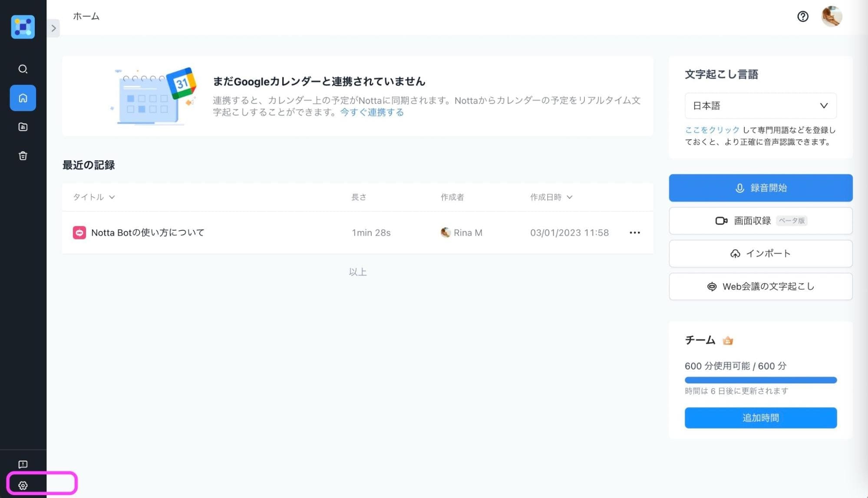
Task: Click the 今すぐ連携する link
Action: tap(372, 112)
